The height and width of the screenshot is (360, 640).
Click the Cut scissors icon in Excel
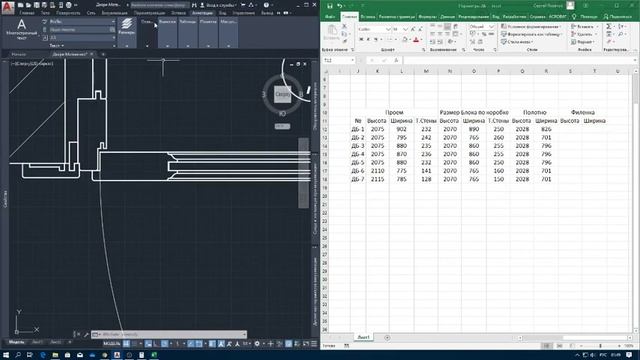click(x=344, y=26)
